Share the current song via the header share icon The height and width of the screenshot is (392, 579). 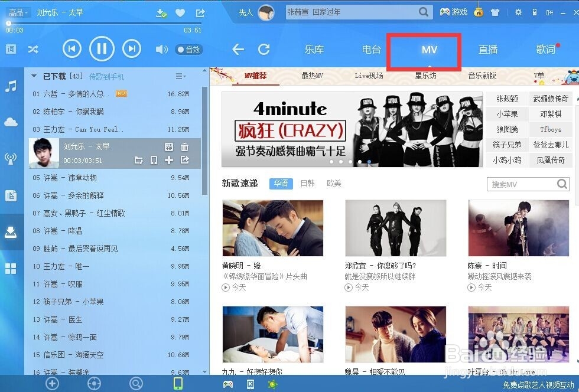pyautogui.click(x=200, y=14)
